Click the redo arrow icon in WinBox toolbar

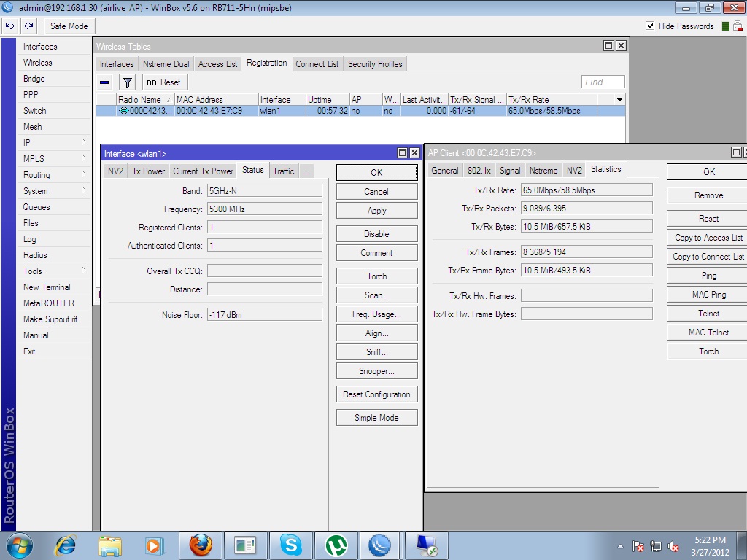pyautogui.click(x=29, y=26)
